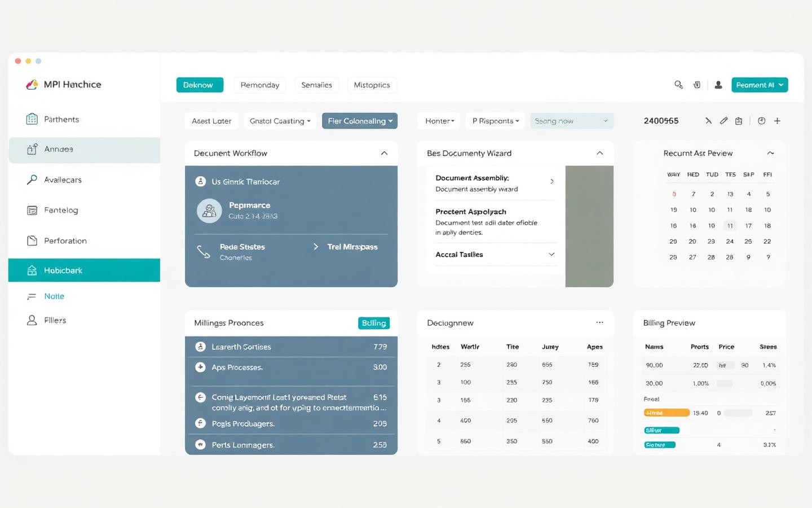Click the Siluer teal bar
Viewport: 812px width, 508px height.
click(662, 430)
